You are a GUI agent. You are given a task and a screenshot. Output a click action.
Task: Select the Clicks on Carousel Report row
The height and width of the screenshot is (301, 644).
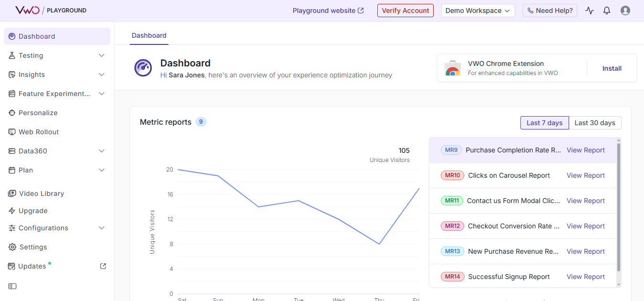coord(523,175)
